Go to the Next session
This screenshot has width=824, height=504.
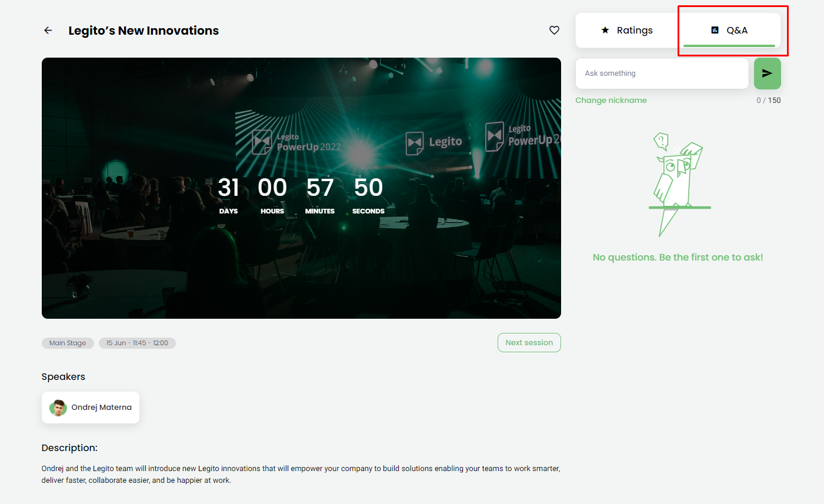coord(529,343)
